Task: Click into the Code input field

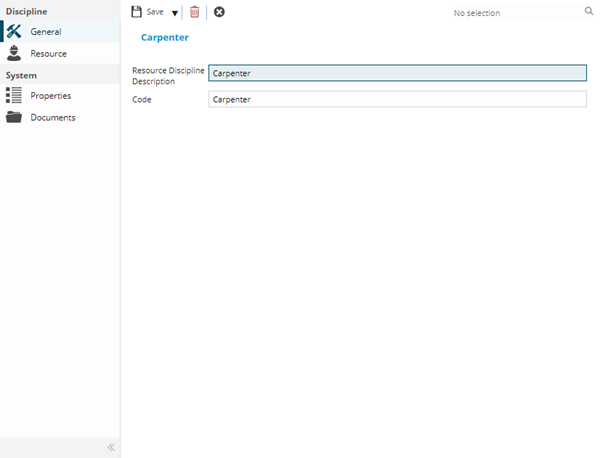Action: pyautogui.click(x=397, y=100)
